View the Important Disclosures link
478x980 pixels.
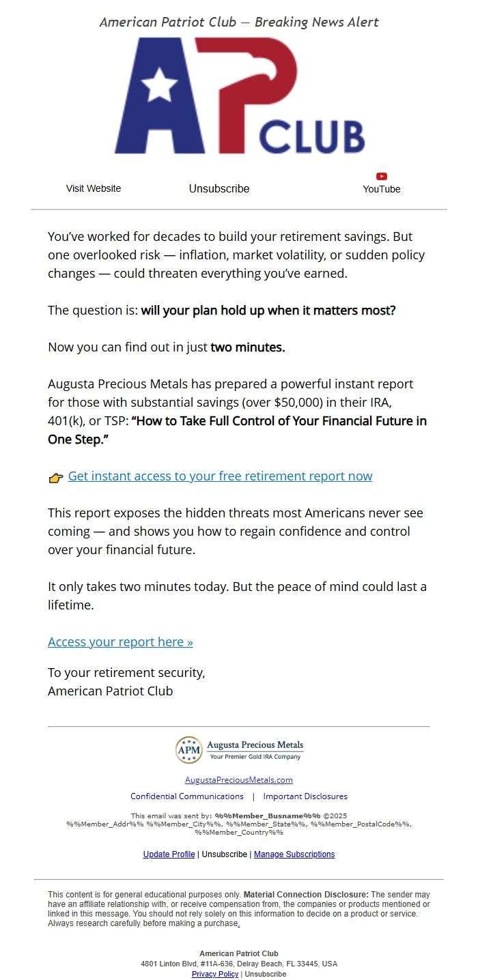305,796
